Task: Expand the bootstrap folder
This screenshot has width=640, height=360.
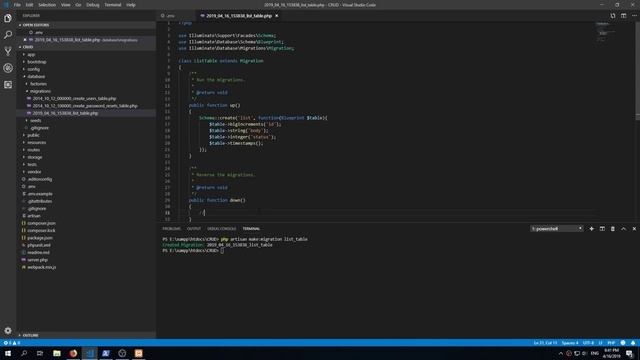Action: pyautogui.click(x=37, y=62)
